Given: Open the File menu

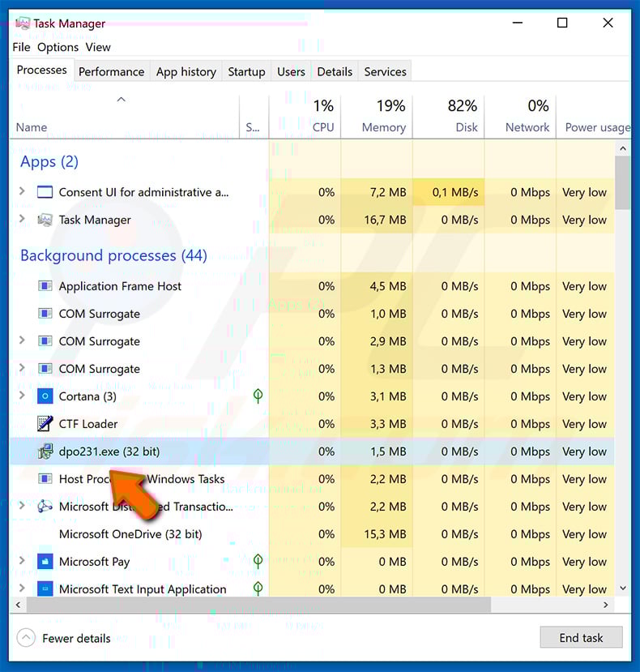Looking at the screenshot, I should (x=21, y=47).
